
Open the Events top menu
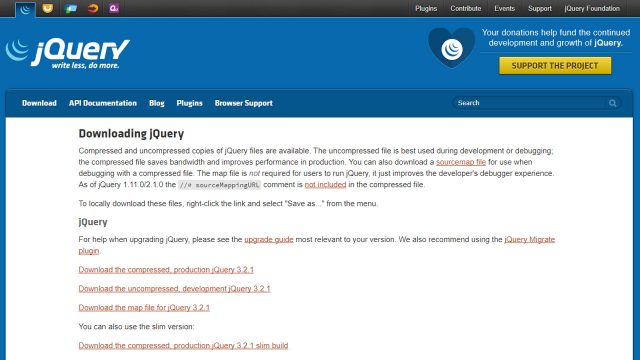[x=504, y=8]
